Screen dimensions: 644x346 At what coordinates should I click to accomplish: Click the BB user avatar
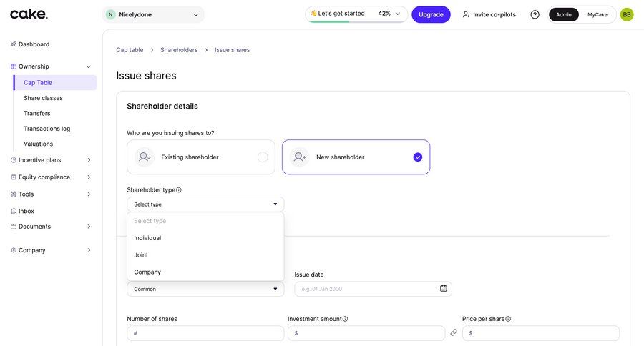tap(627, 14)
